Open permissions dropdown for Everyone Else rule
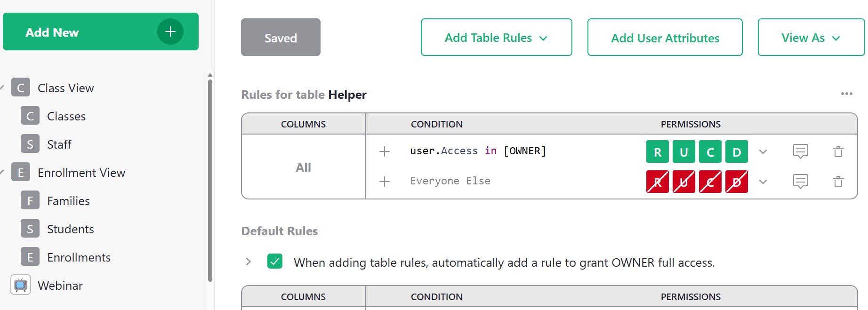 pyautogui.click(x=763, y=182)
